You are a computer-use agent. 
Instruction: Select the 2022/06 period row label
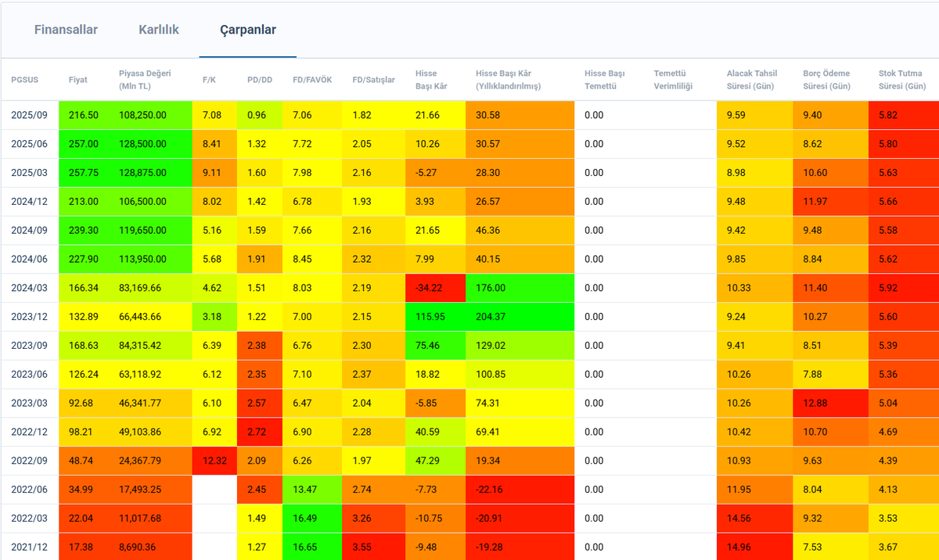click(x=29, y=490)
